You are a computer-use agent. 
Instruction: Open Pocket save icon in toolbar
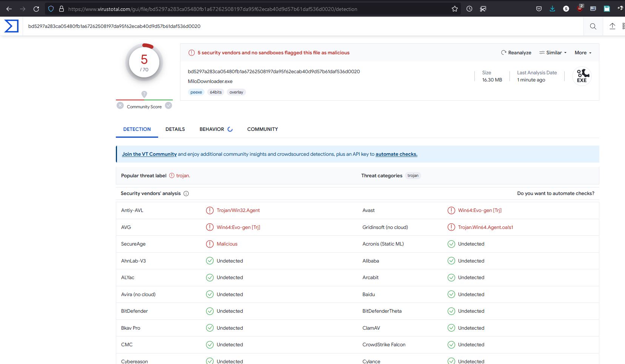point(539,9)
